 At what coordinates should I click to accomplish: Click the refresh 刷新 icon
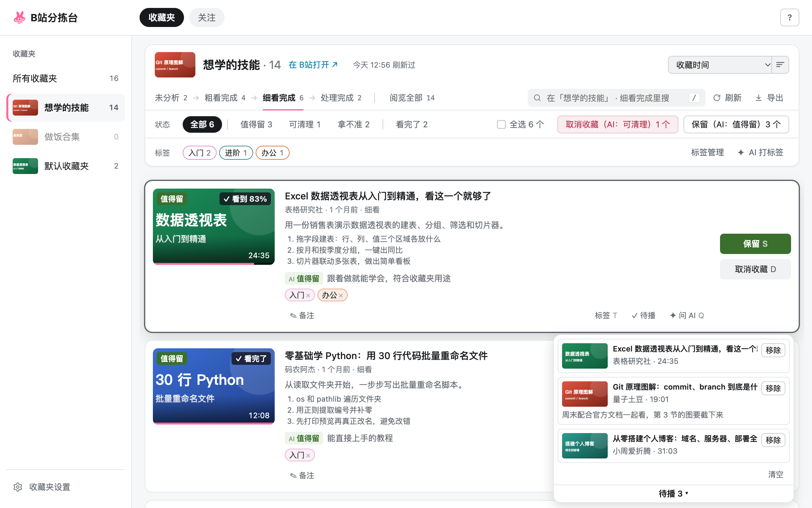[717, 98]
